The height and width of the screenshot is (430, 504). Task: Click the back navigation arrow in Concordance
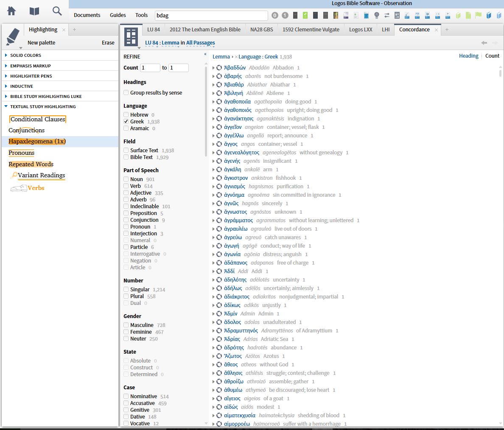tap(484, 43)
